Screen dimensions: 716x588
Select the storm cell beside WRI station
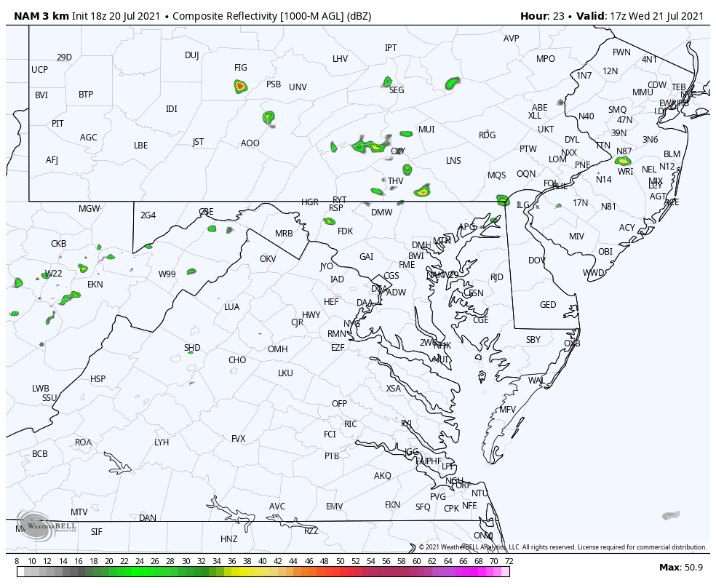click(x=624, y=160)
